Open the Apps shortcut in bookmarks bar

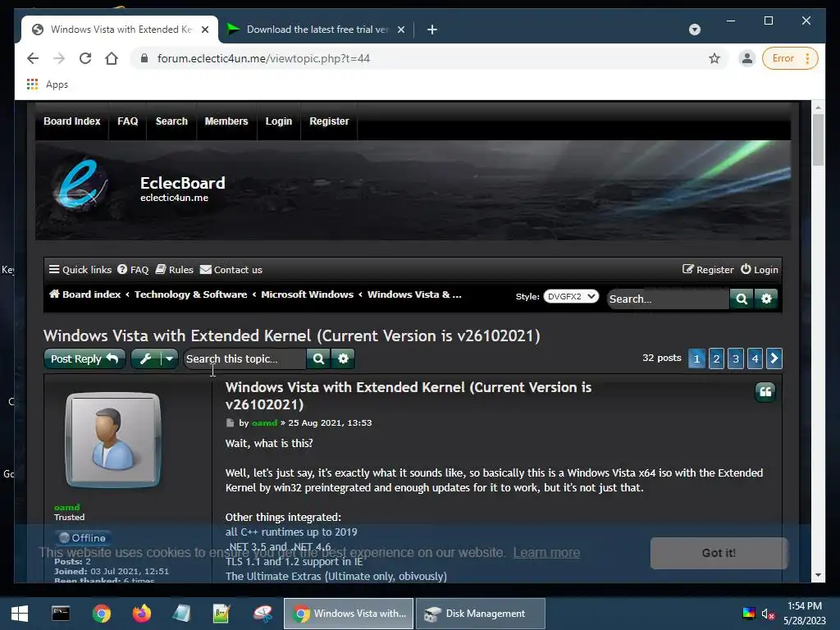pyautogui.click(x=47, y=84)
